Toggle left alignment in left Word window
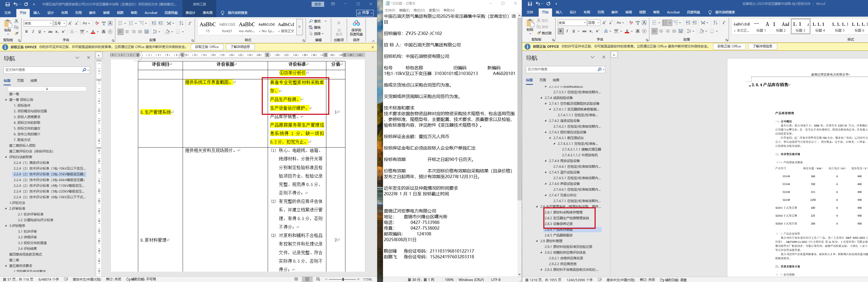This screenshot has height=282, width=868. 120,32
